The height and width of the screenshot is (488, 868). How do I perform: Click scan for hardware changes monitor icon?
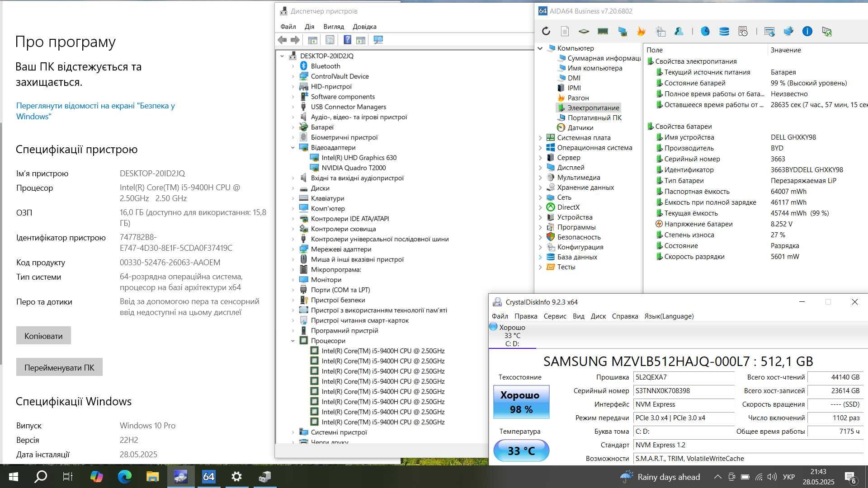point(378,40)
